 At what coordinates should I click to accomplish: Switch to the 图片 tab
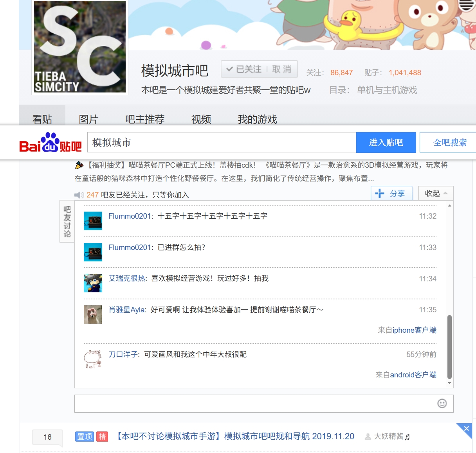point(88,119)
